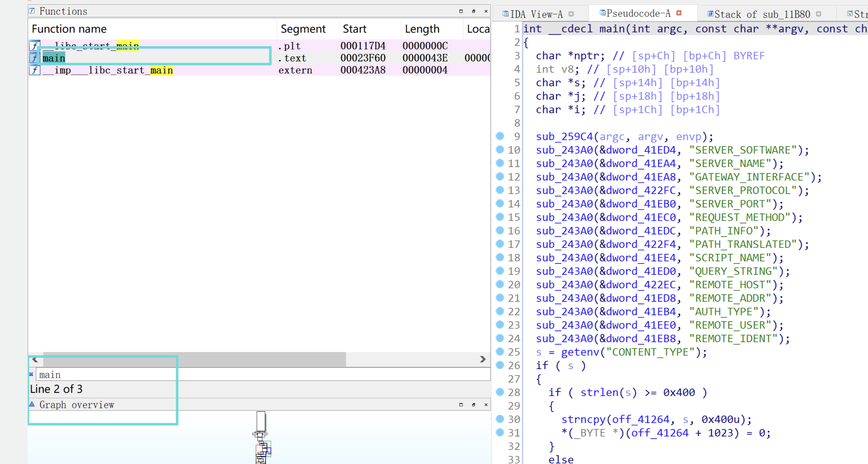
Task: Click the Functions panel title icon
Action: 32,11
